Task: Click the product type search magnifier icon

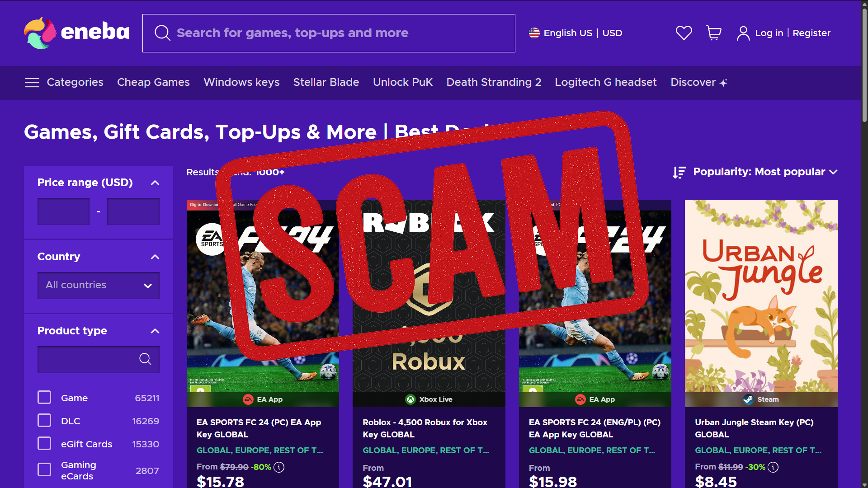Action: [x=145, y=359]
